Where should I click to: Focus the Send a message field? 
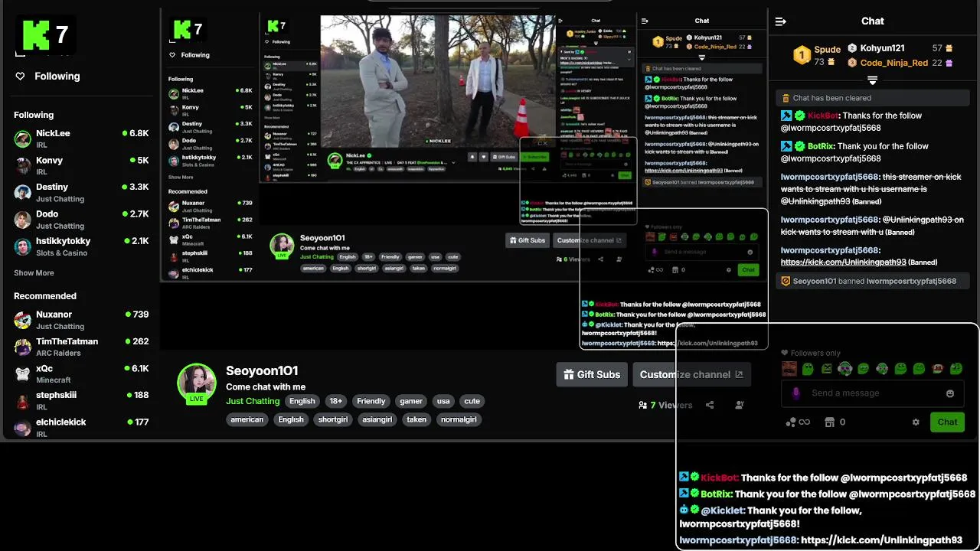click(873, 393)
